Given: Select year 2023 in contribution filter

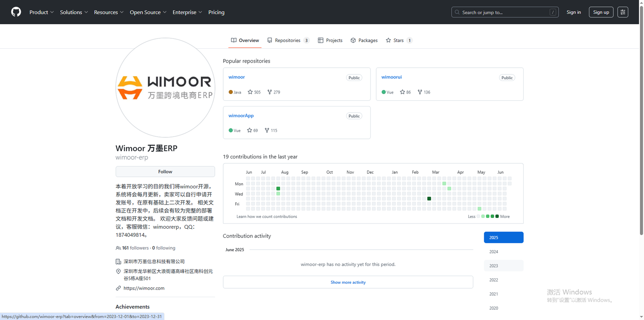Looking at the screenshot, I should (504, 266).
